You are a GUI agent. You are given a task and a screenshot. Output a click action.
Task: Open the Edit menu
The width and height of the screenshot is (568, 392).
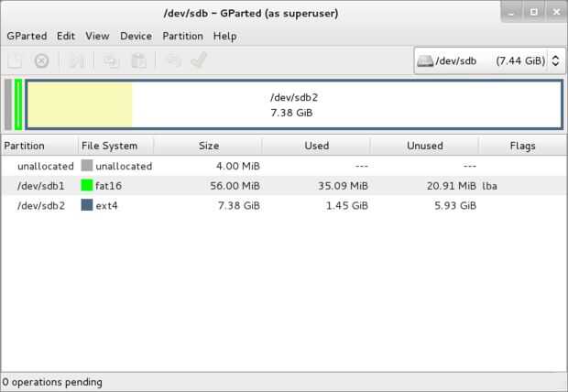66,37
